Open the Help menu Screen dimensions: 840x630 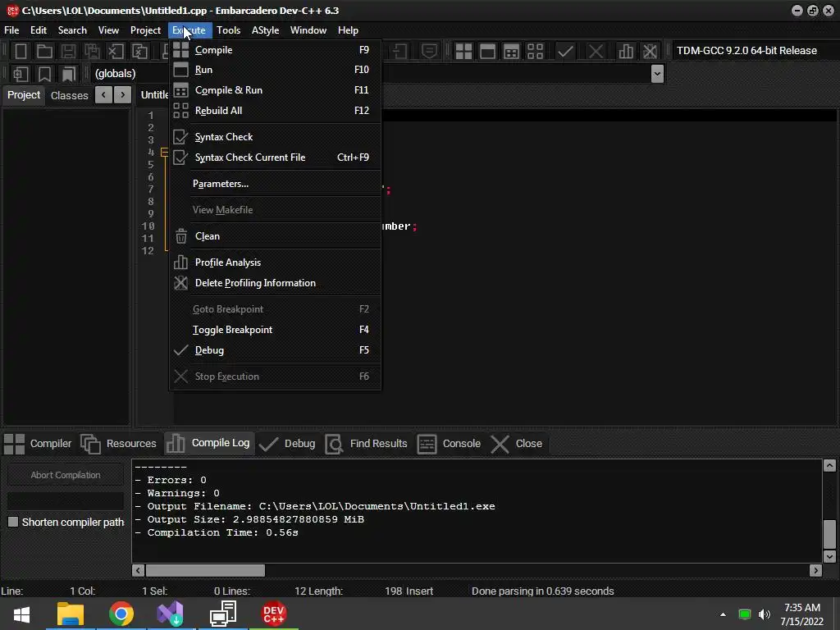click(348, 30)
